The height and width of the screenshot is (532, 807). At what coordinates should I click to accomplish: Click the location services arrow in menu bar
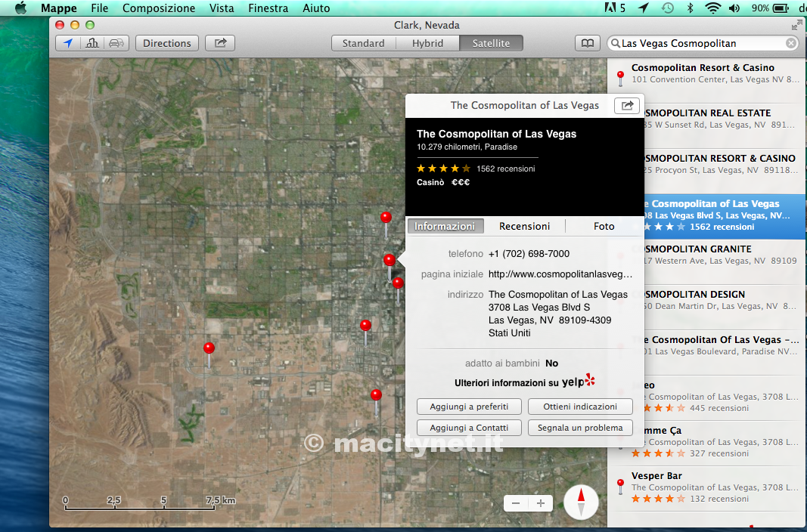coord(644,8)
